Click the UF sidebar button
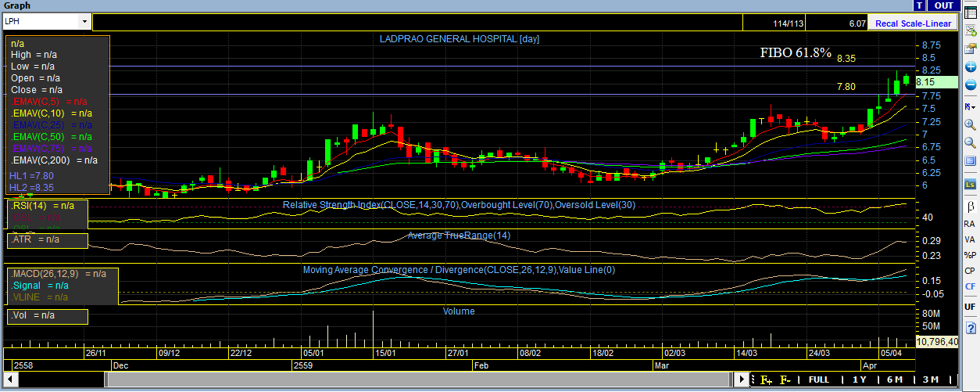 (970, 306)
